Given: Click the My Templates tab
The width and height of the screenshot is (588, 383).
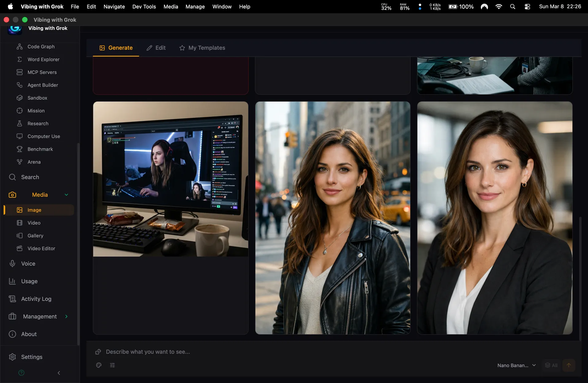Looking at the screenshot, I should click(x=202, y=48).
